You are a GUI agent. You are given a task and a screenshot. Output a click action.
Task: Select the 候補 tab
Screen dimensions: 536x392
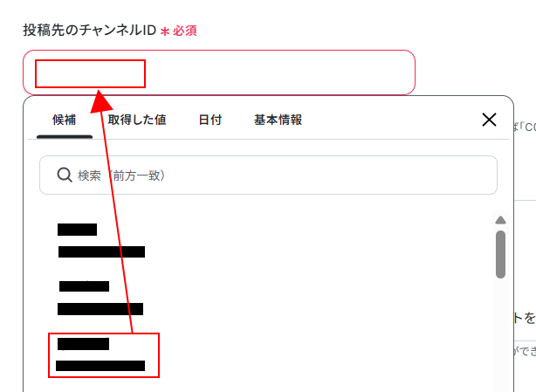(x=65, y=120)
